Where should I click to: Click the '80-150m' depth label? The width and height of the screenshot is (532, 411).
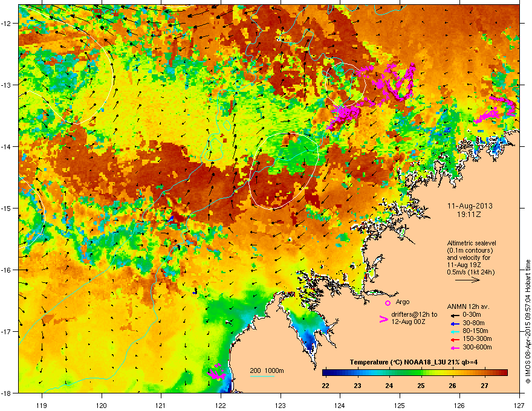475,331
